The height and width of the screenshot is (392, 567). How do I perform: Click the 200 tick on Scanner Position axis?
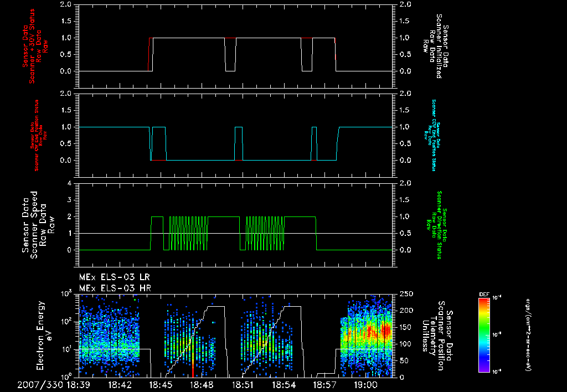[x=406, y=311]
